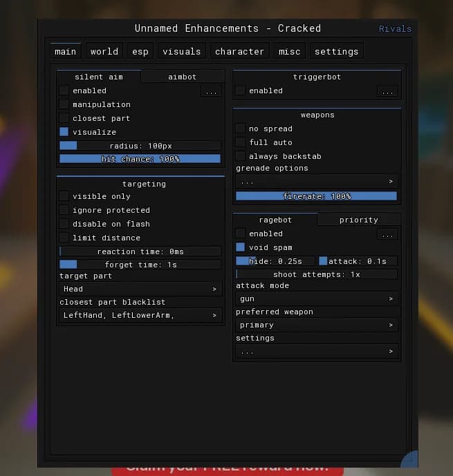Open the target part Head dropdown
The width and height of the screenshot is (453, 476).
click(x=140, y=289)
